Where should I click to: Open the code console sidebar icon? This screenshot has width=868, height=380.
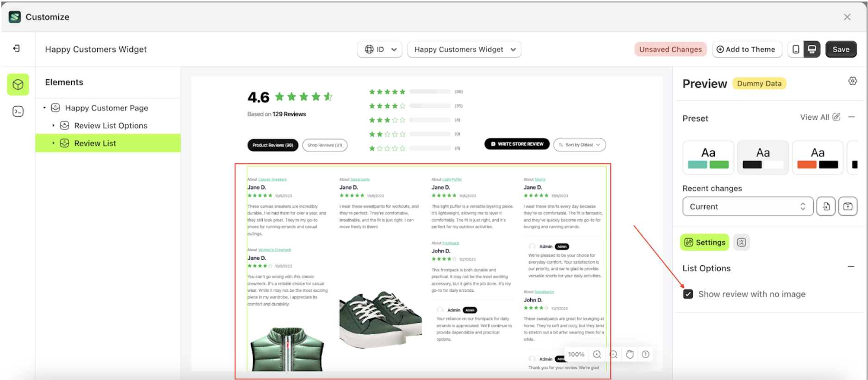[x=18, y=111]
